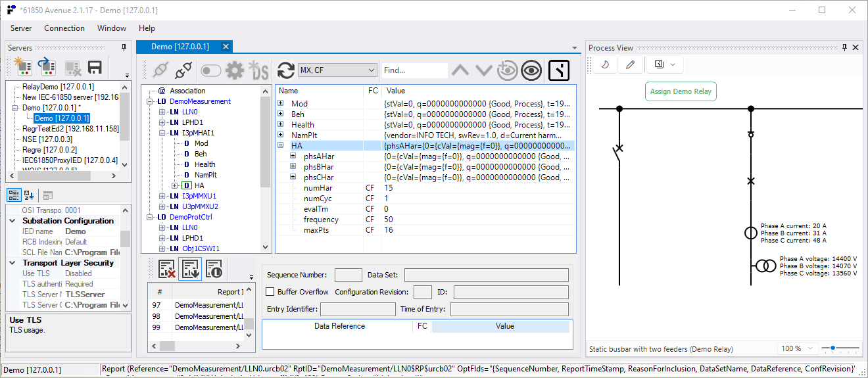Collapse the DemoMeasurement logical device

151,101
